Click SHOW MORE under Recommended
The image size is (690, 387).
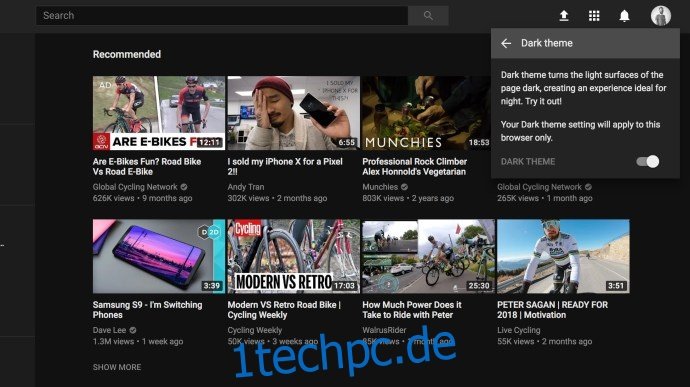point(117,367)
